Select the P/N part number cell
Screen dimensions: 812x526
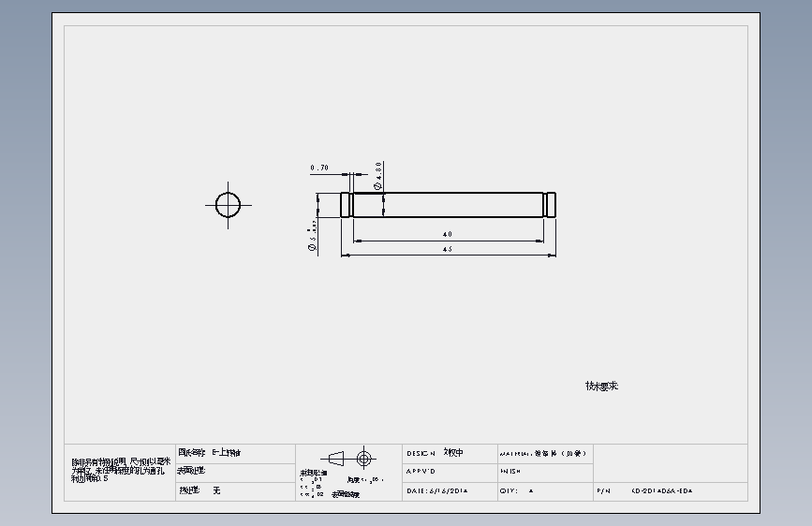671,491
